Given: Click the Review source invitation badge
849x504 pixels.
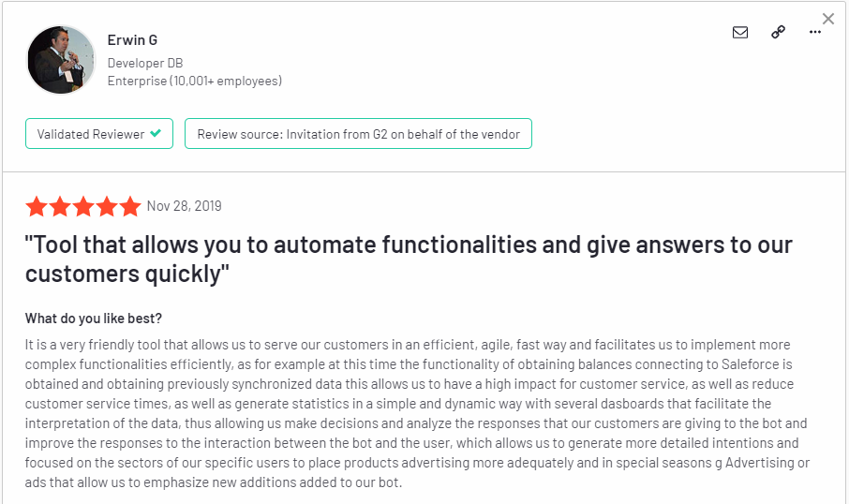Looking at the screenshot, I should tap(359, 134).
